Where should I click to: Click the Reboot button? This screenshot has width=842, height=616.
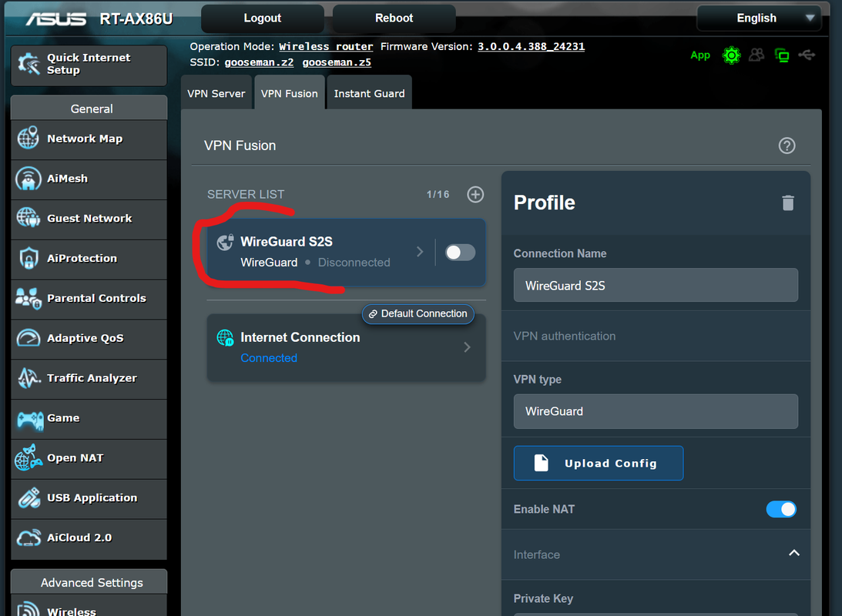click(394, 18)
